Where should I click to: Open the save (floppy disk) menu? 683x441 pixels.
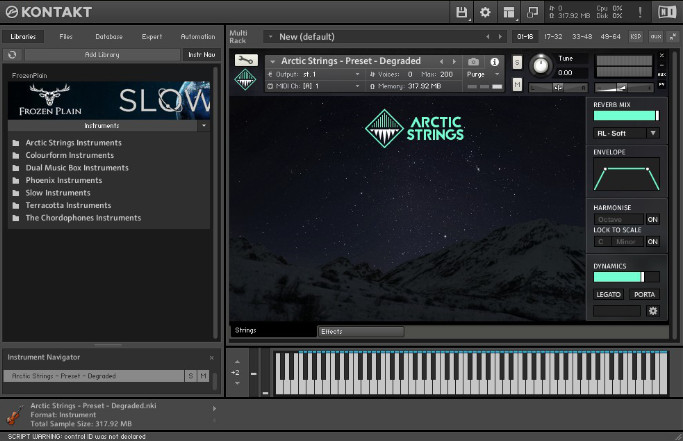pos(462,12)
